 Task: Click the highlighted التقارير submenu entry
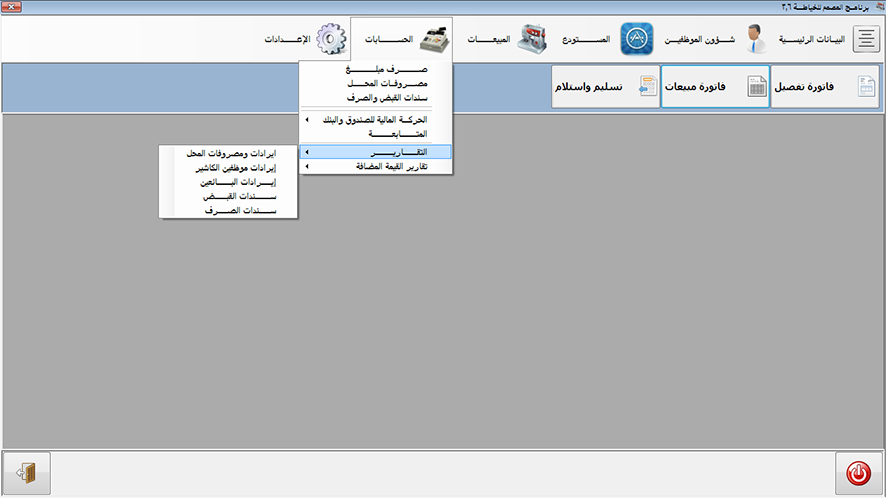click(x=376, y=152)
